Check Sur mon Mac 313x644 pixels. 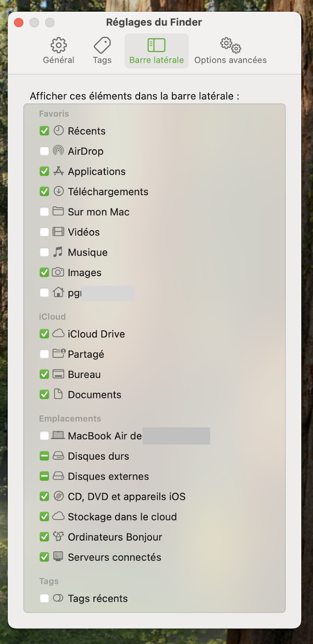coord(44,212)
